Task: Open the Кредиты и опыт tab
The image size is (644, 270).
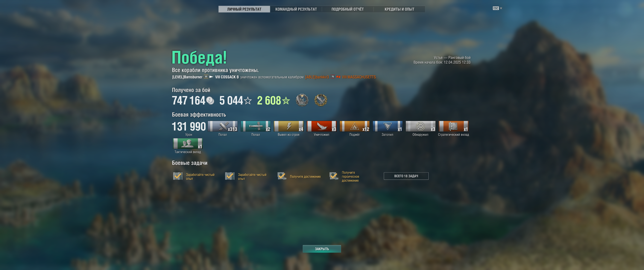Action: tap(399, 9)
